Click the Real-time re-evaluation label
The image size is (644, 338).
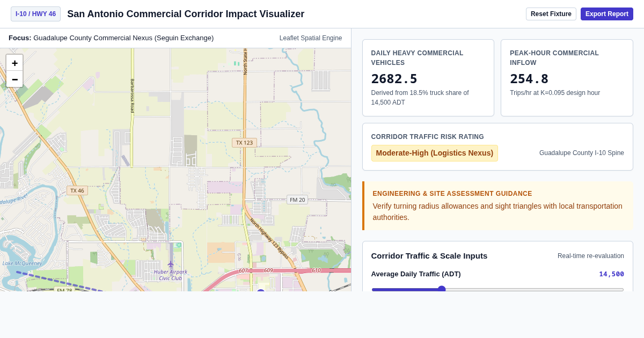tap(591, 256)
